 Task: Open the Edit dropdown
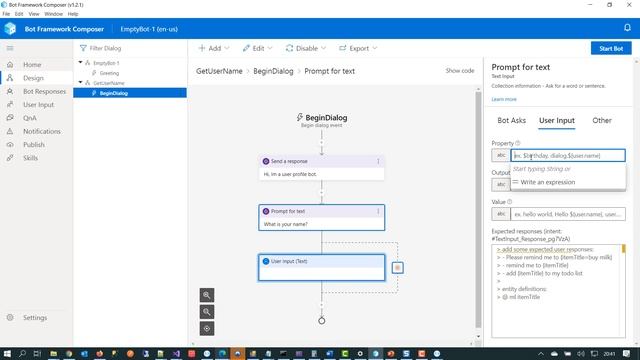point(257,48)
